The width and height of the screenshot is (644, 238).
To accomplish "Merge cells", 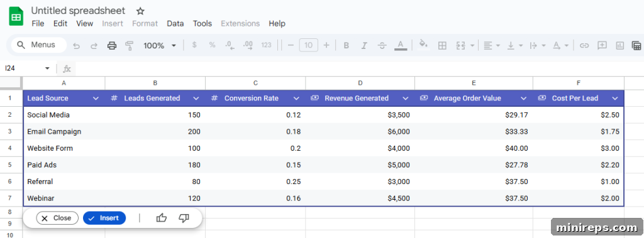I will [x=461, y=46].
